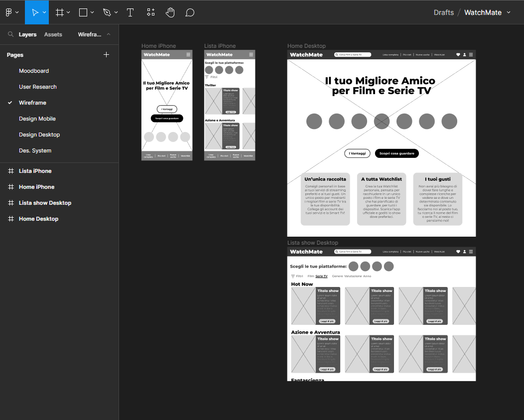Select the Frame tool

click(59, 12)
